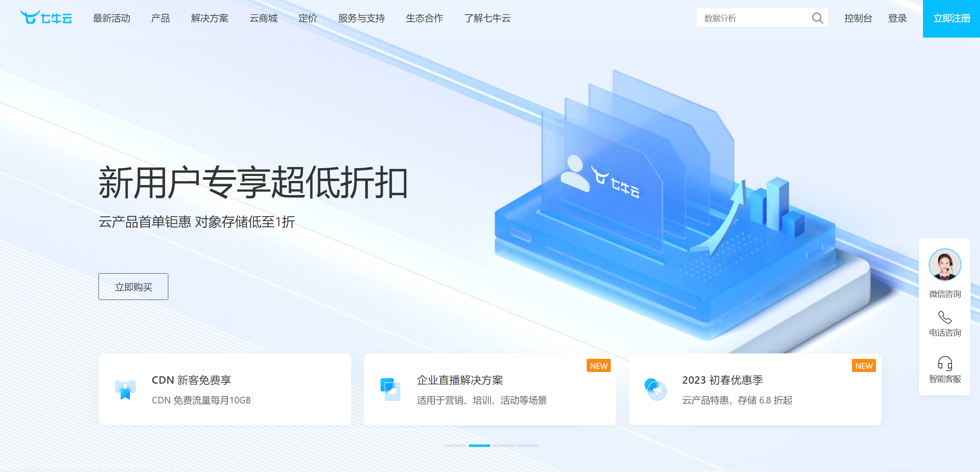
Task: Click the 微信咨询 customer service avatar
Action: coord(945,265)
